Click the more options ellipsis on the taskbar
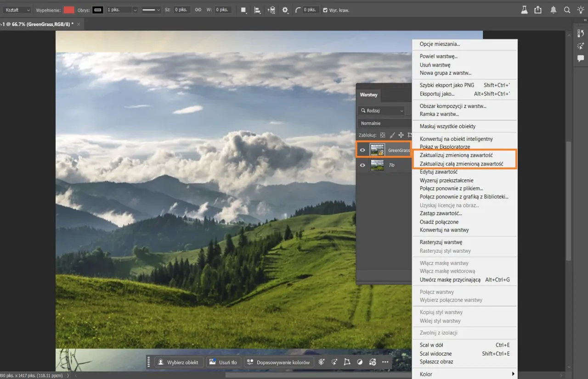 click(385, 362)
